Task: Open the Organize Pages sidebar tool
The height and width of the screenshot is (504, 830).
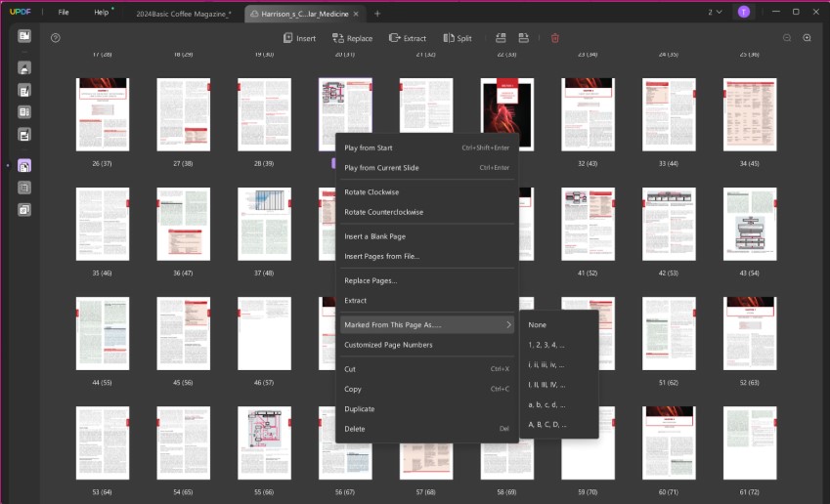Action: [x=24, y=165]
